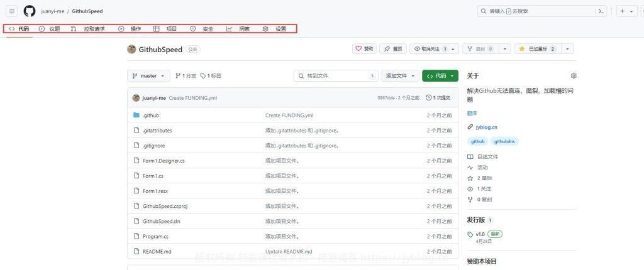
Task: Focus the 转到文件 file search field
Action: click(336, 76)
